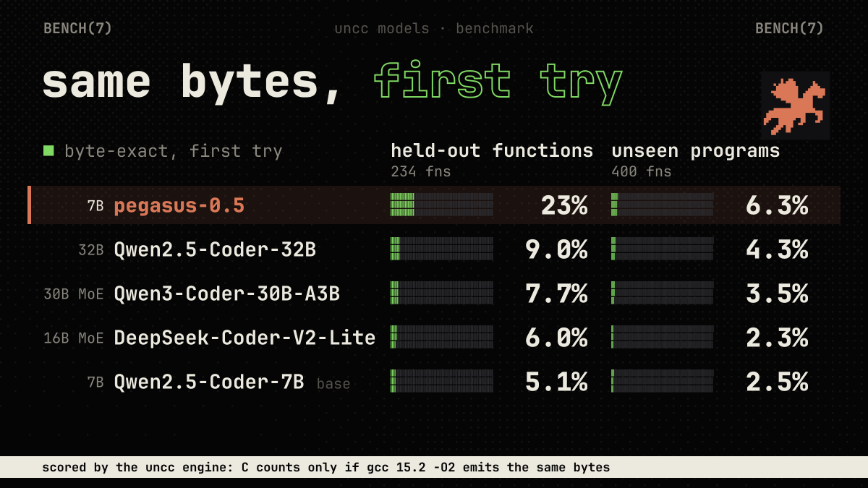
Task: Click the DeepSeek-Coder-V2-Lite unseen programs bar
Action: (663, 337)
